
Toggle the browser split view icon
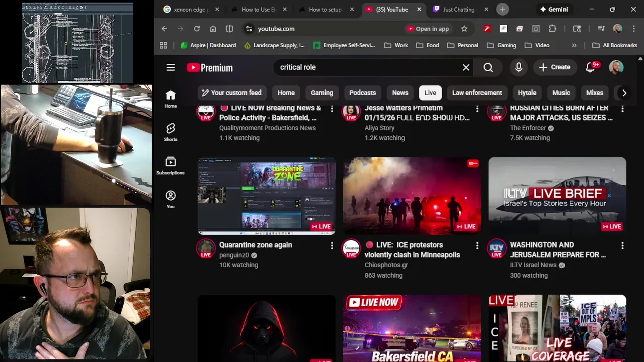[x=229, y=29]
